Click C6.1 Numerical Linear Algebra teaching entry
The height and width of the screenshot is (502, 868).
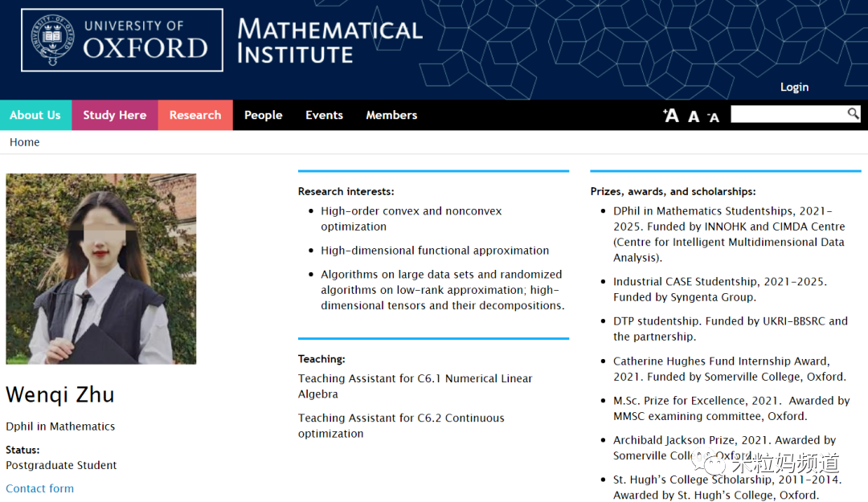pos(416,386)
